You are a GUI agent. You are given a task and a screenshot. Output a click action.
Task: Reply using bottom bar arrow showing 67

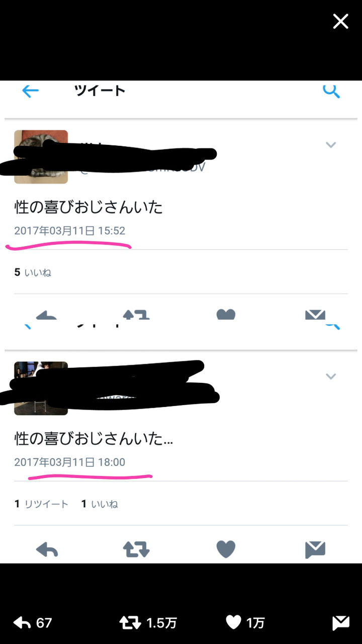pyautogui.click(x=33, y=623)
